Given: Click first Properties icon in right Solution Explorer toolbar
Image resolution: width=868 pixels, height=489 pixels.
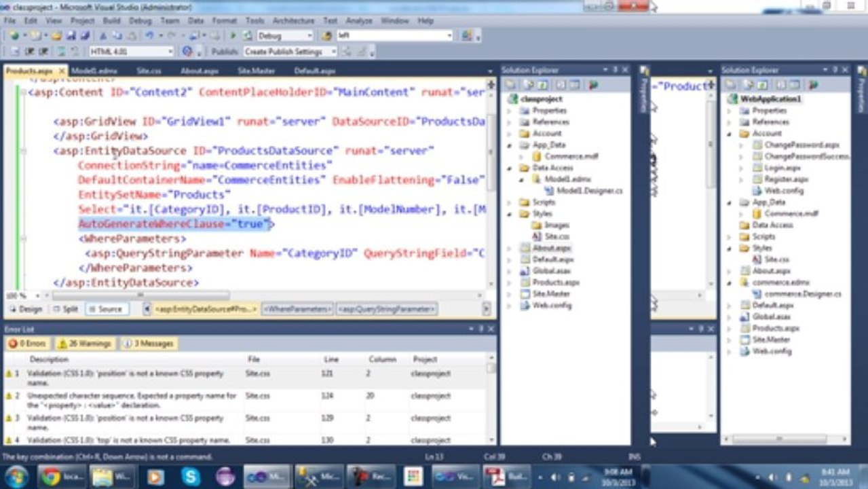Looking at the screenshot, I should tap(730, 85).
